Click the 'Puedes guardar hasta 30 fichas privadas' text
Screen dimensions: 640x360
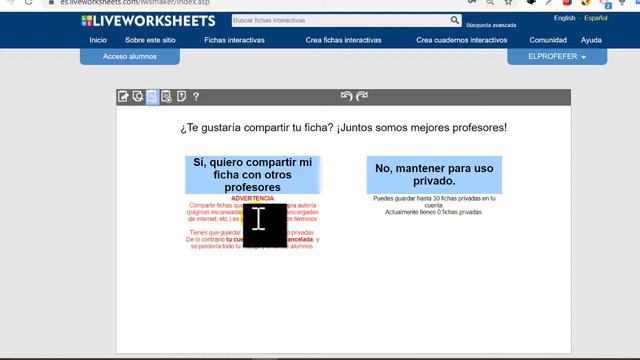tap(434, 202)
